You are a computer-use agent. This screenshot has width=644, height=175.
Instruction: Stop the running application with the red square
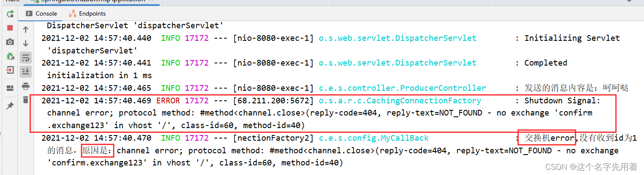pyautogui.click(x=10, y=28)
